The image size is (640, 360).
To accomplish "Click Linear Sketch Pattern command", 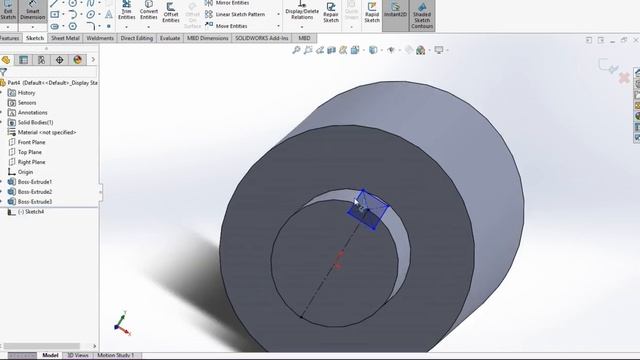I will click(x=235, y=14).
